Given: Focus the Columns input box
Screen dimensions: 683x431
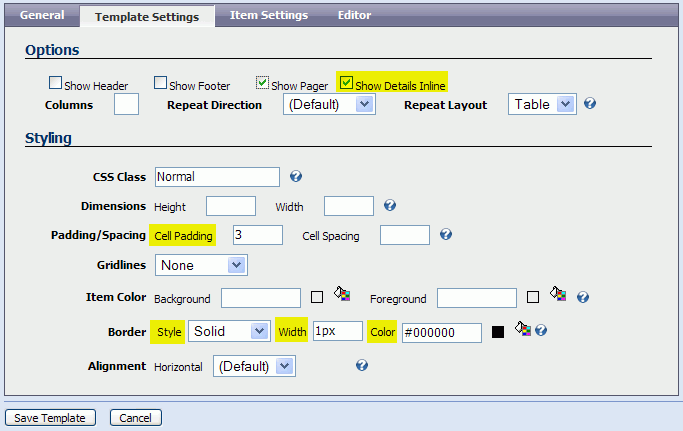Looking at the screenshot, I should [x=126, y=104].
